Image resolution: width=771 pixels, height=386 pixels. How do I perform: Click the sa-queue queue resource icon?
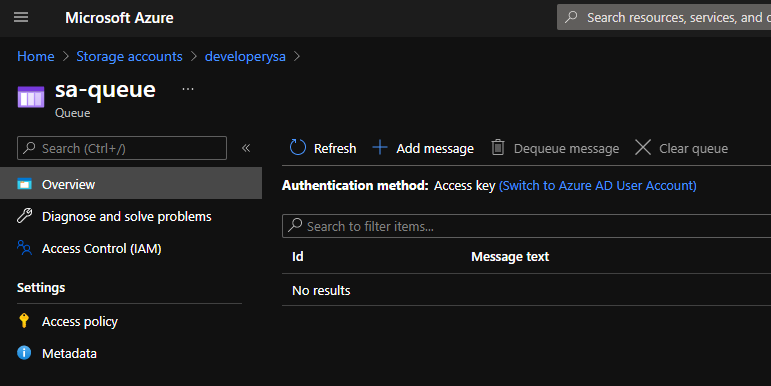point(30,96)
